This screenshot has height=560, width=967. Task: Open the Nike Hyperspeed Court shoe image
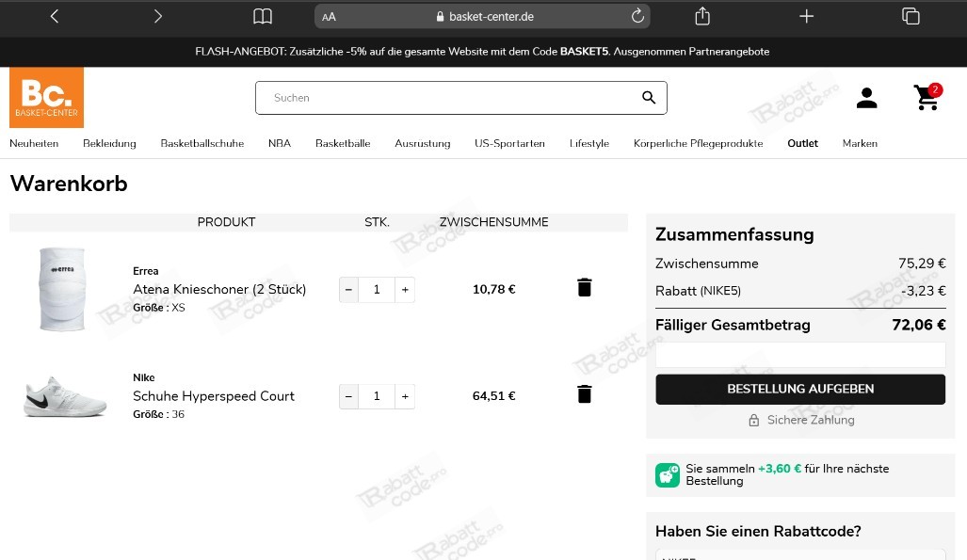pyautogui.click(x=65, y=396)
